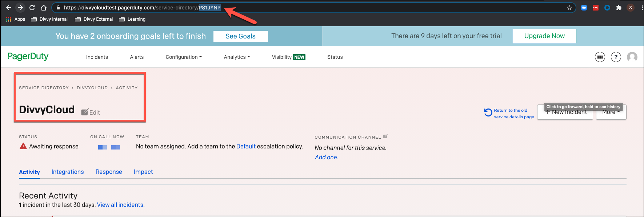Switch to the Response tab
644x217 pixels.
pyautogui.click(x=109, y=172)
